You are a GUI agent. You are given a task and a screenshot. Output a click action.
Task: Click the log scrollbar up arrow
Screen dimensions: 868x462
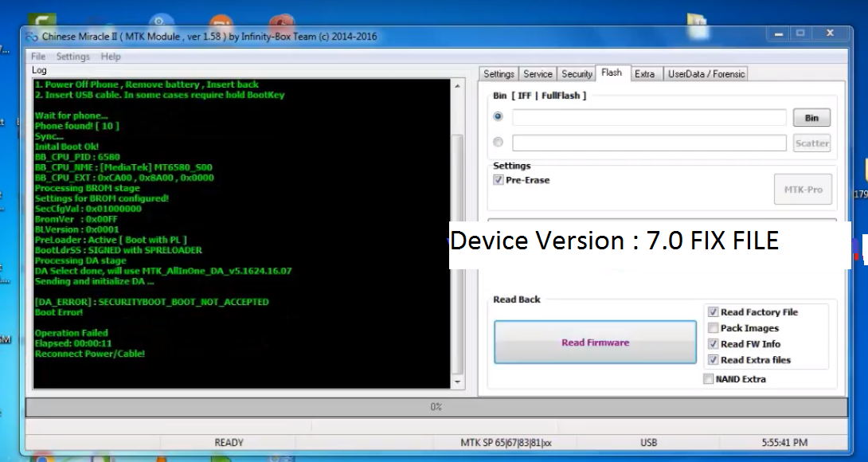(457, 86)
